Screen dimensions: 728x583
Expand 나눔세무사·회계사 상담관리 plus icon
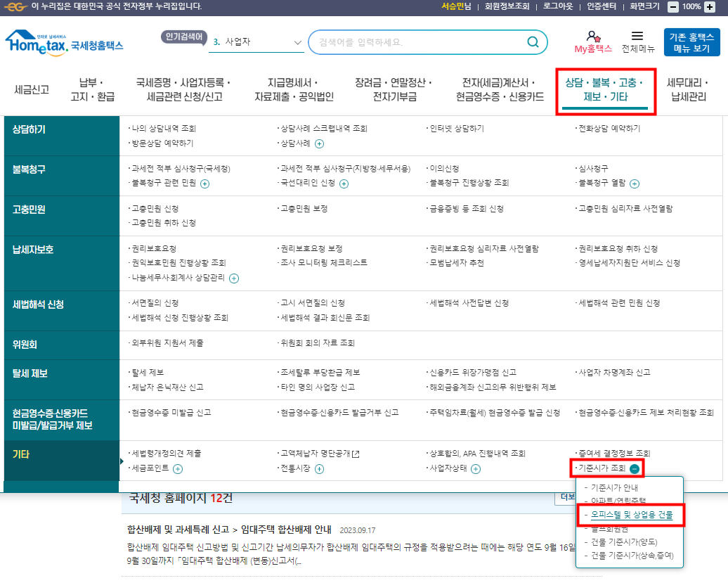point(234,278)
